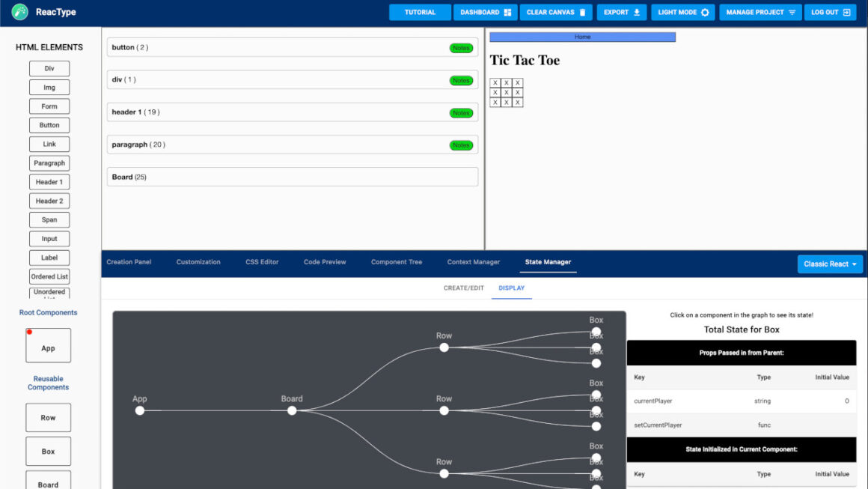Add a Paragraph HTML element
Screen dimensions: 868x489
(x=49, y=163)
